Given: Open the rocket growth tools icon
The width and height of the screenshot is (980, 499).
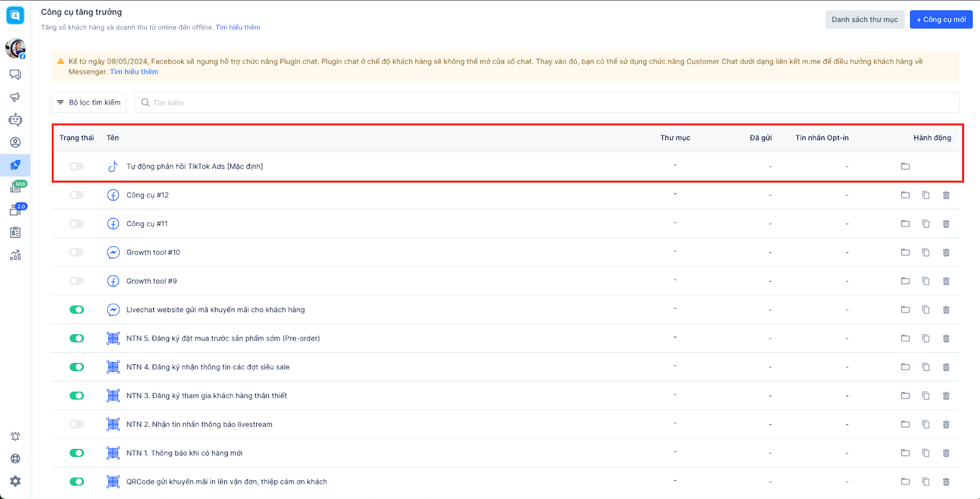Looking at the screenshot, I should [15, 165].
